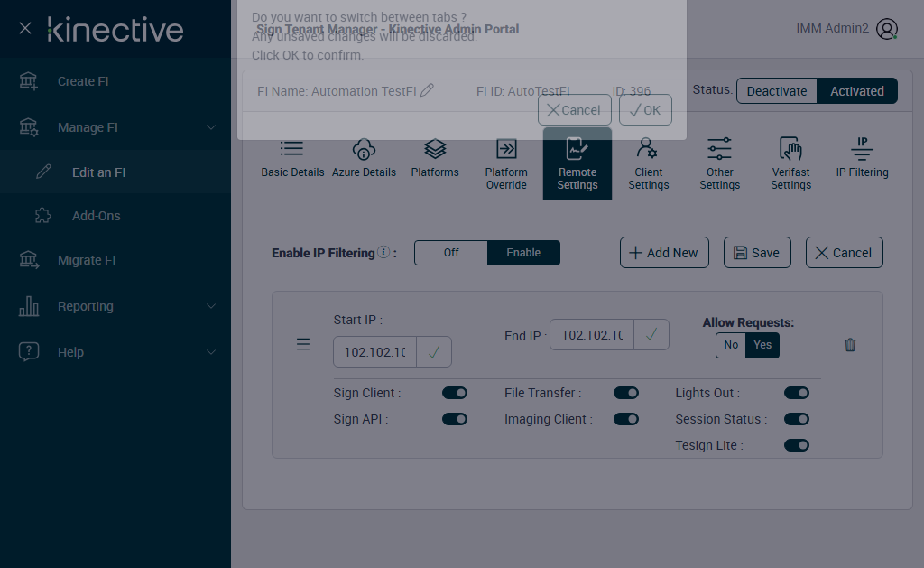Click the Deactivate status button
This screenshot has height=568, width=924.
click(777, 91)
